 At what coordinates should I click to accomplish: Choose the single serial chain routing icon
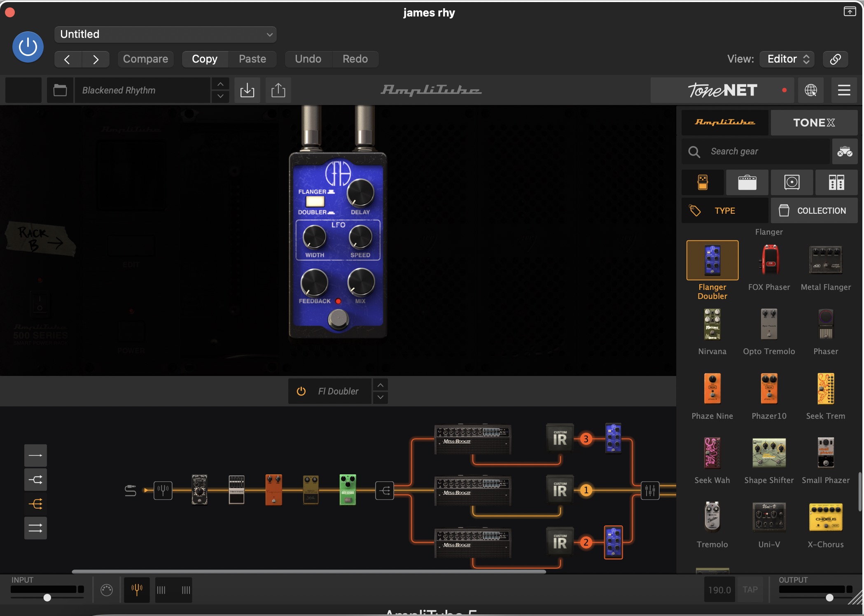tap(35, 455)
